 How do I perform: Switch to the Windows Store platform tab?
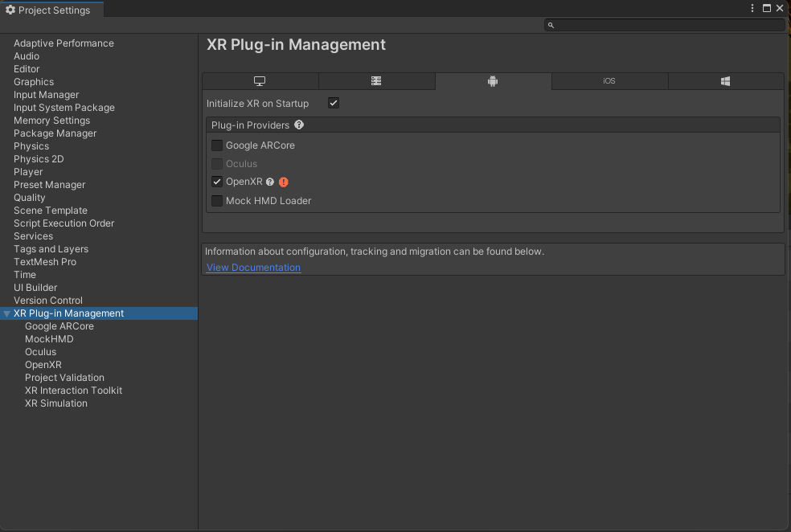tap(725, 80)
